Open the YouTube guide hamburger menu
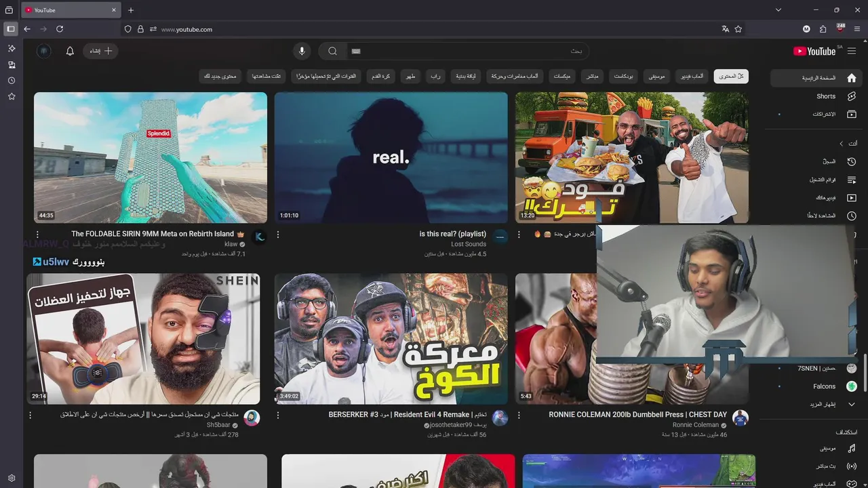Screen dimensions: 868x488 852,51
